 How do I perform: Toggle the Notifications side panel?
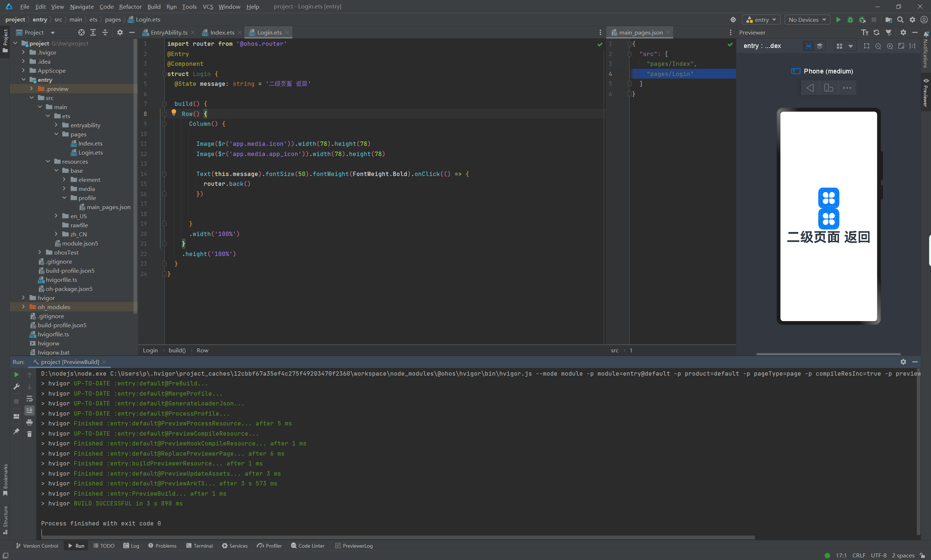[x=926, y=49]
